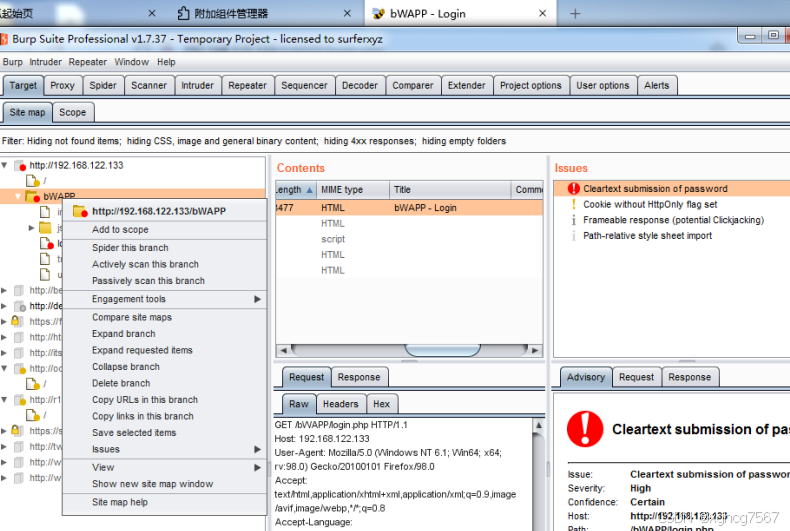790x531 pixels.
Task: Collapse the http://oc host node
Action: tap(4, 368)
